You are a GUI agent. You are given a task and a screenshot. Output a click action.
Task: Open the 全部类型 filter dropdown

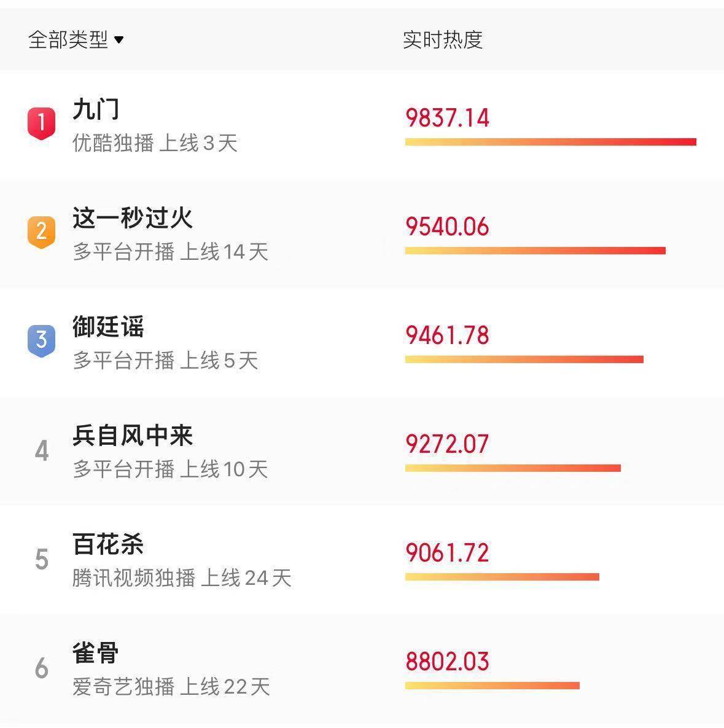tap(76, 39)
